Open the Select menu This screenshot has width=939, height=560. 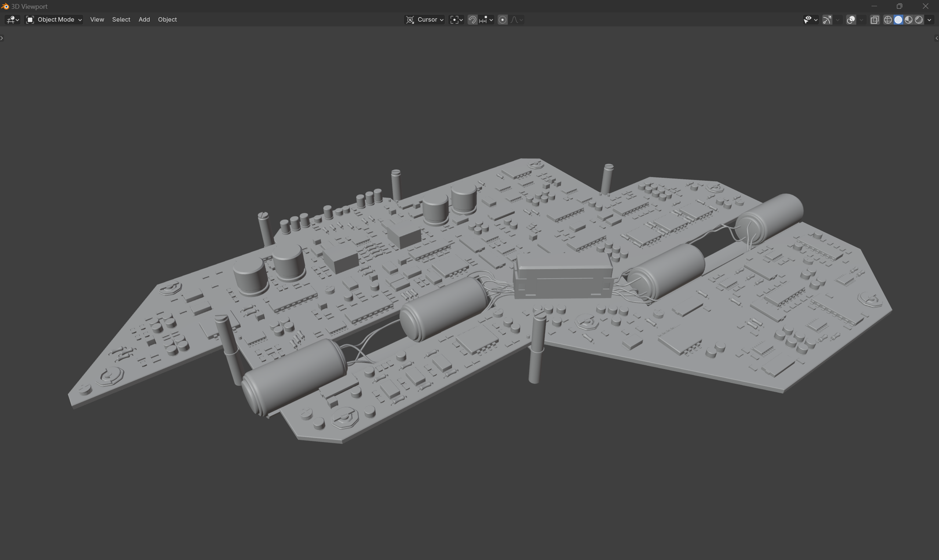pos(121,20)
